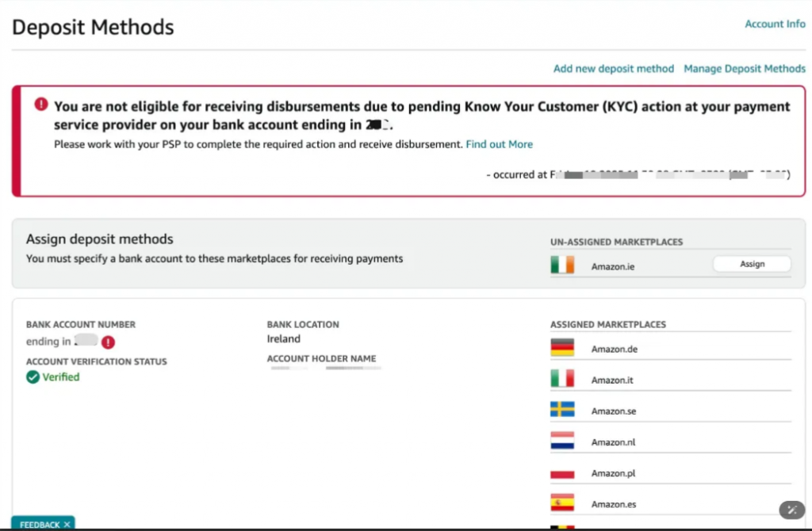Click the Assign deposit methods heading

pos(99,239)
